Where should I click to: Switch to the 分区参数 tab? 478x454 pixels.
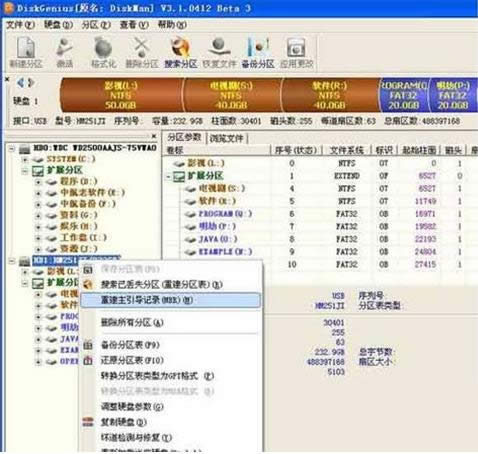184,137
